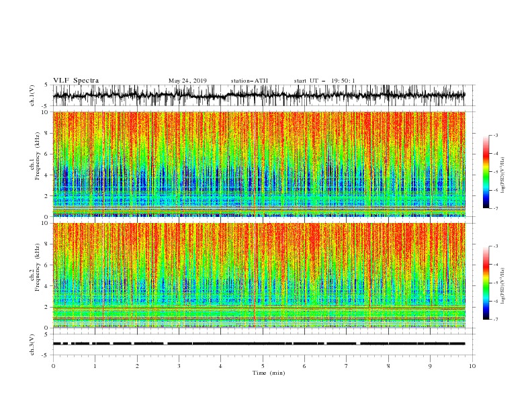532x411 pixels.
Task: Click time-axis tick label "10" at bottom
Action: (472, 366)
